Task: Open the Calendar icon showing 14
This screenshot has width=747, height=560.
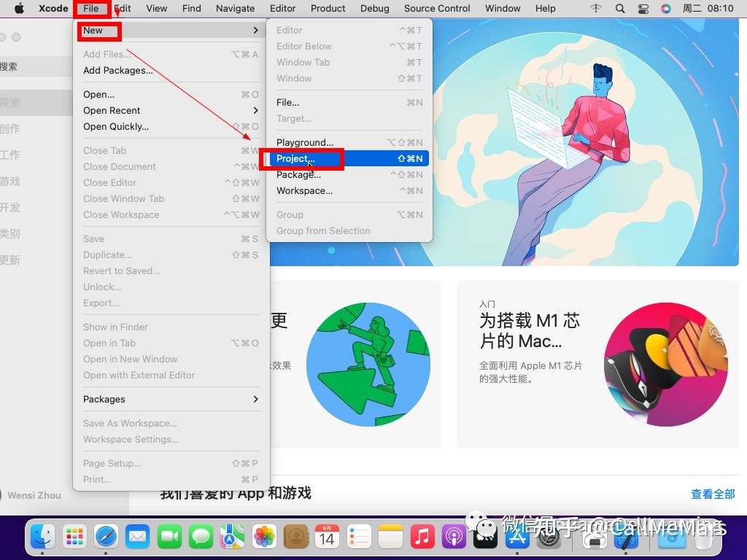Action: coord(327,537)
